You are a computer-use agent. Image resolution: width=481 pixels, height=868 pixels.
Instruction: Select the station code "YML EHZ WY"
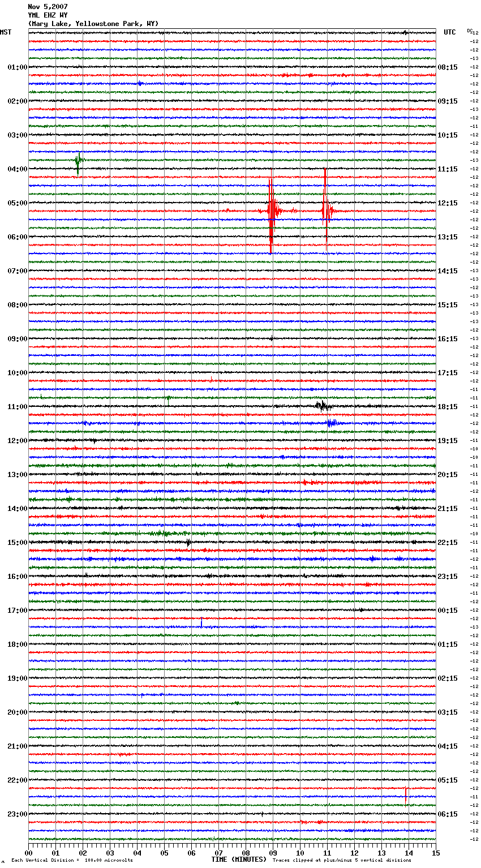[48, 15]
